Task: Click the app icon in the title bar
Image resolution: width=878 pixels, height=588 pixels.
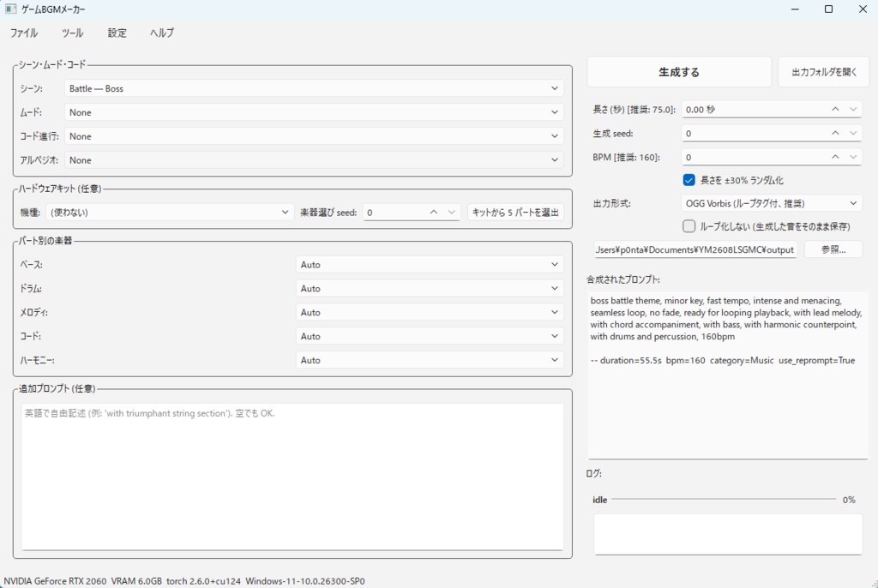Action: (x=10, y=9)
